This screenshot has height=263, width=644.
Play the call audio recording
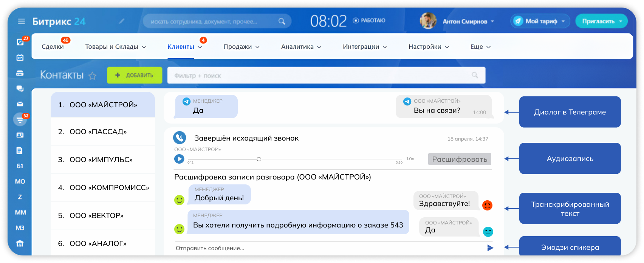click(179, 159)
